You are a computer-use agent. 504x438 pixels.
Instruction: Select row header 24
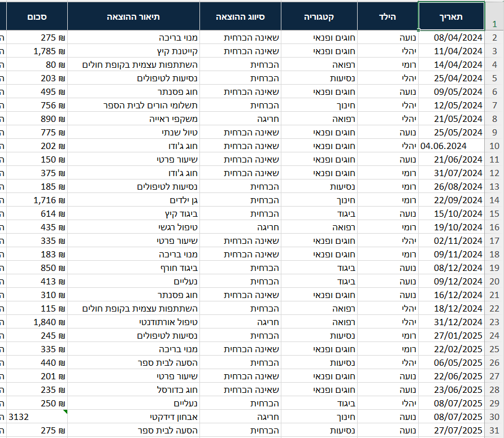[x=494, y=336]
